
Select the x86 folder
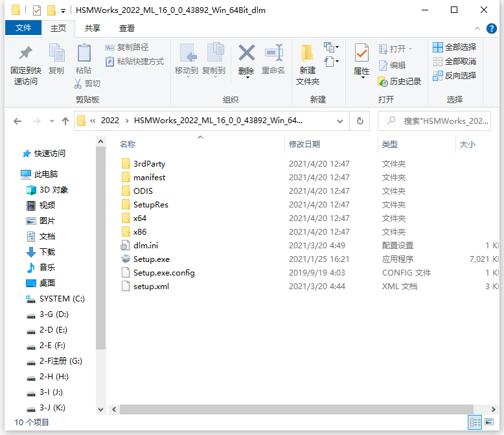pyautogui.click(x=134, y=232)
